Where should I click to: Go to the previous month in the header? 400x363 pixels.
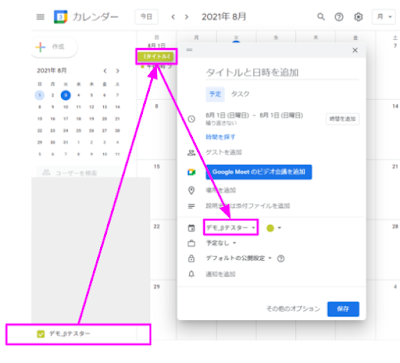tap(173, 17)
